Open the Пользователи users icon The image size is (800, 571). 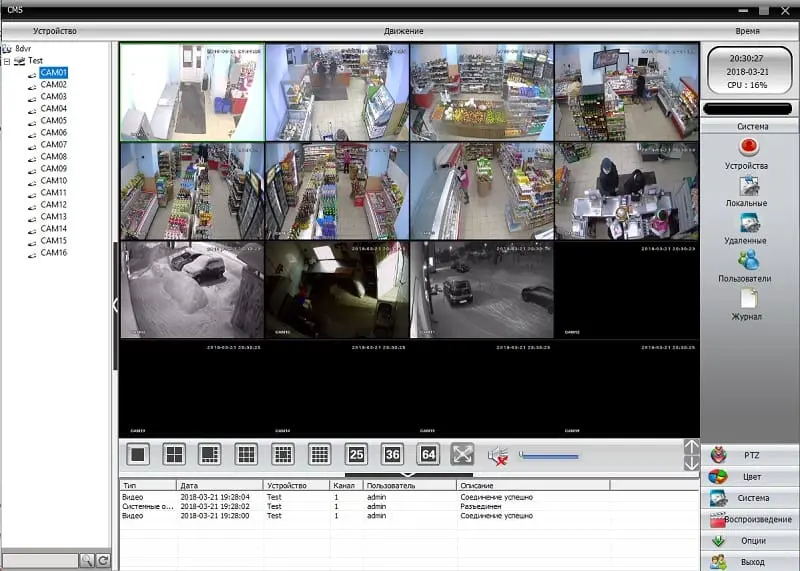pos(746,261)
